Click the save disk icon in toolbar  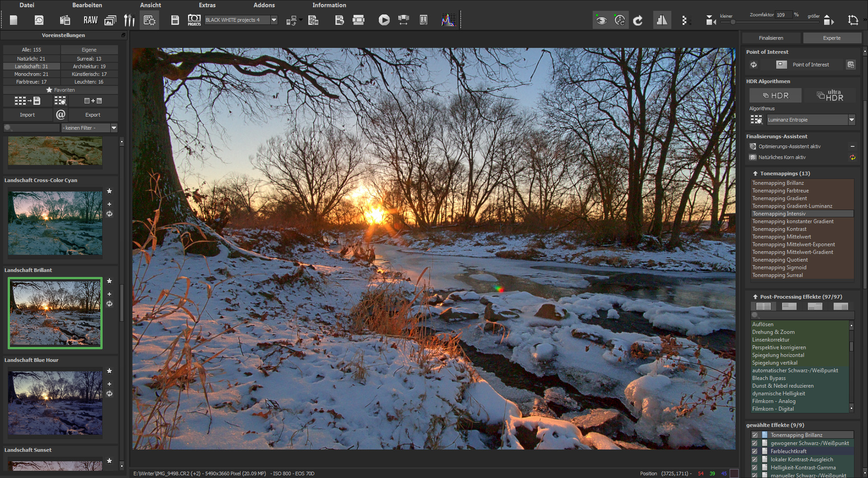(x=175, y=20)
